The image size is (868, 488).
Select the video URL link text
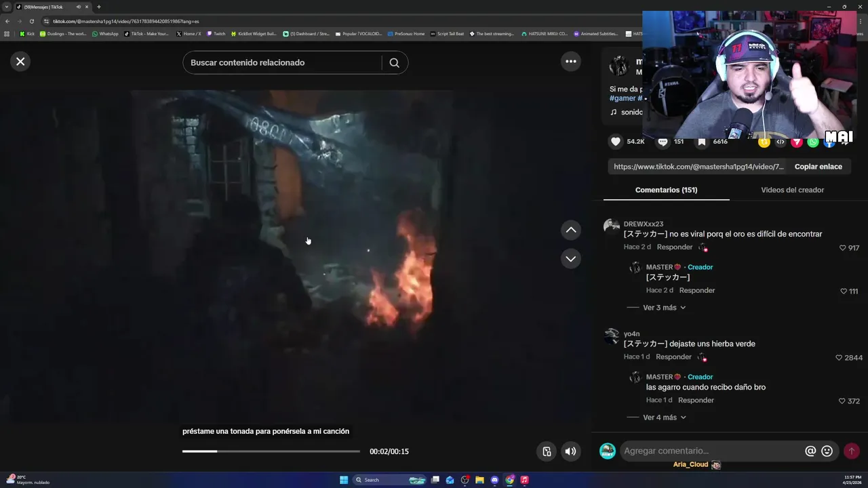698,167
